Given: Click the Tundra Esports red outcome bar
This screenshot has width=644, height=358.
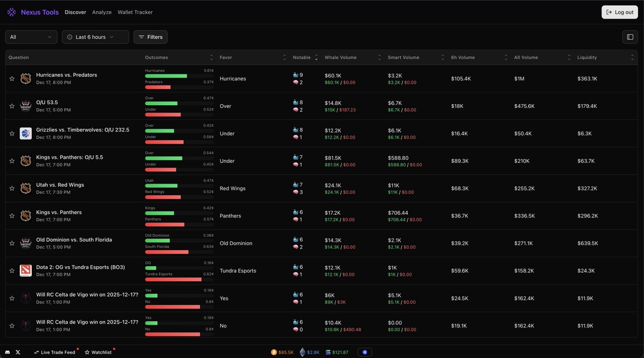Looking at the screenshot, I should pos(173,279).
